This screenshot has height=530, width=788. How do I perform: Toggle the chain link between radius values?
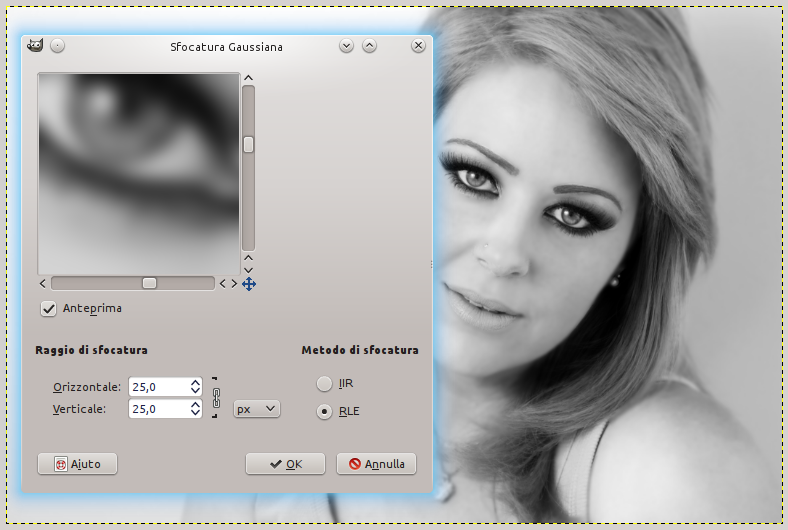(x=216, y=398)
